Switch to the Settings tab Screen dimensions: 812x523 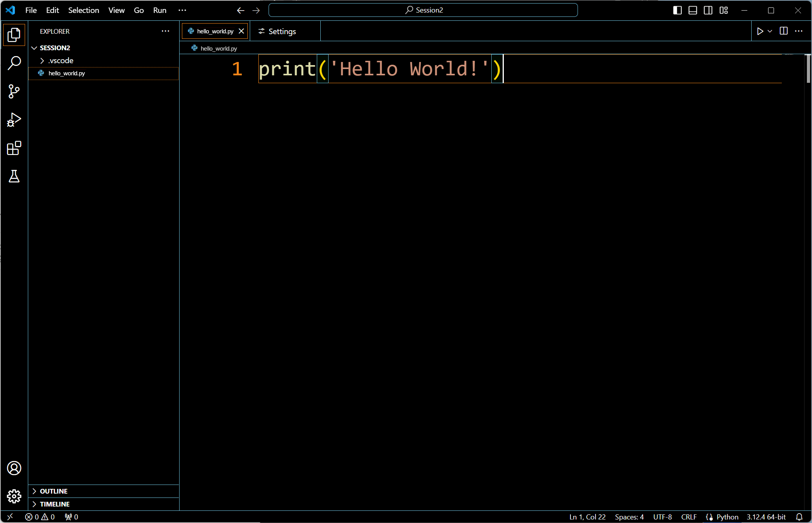(282, 31)
